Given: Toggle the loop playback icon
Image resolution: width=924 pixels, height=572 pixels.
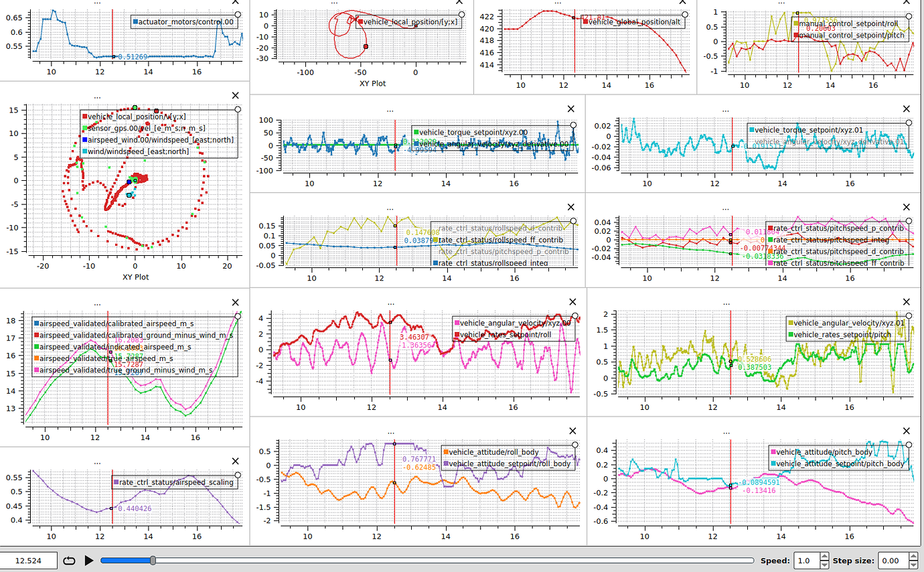Looking at the screenshot, I should point(69,561).
